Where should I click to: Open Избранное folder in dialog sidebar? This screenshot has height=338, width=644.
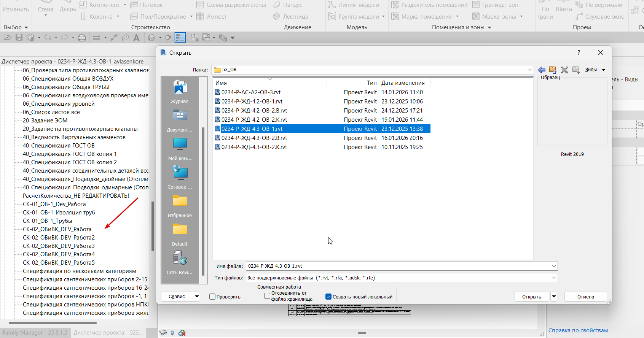[x=180, y=206]
